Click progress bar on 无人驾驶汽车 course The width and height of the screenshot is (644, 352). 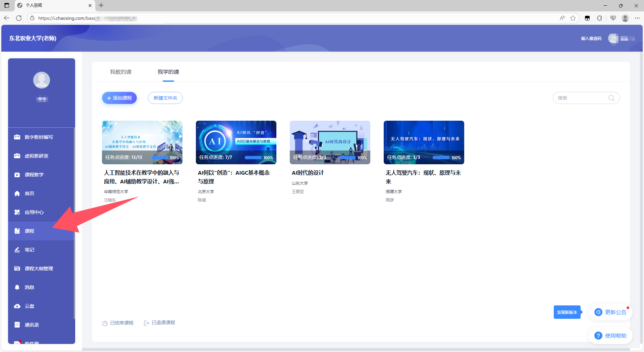(x=441, y=158)
